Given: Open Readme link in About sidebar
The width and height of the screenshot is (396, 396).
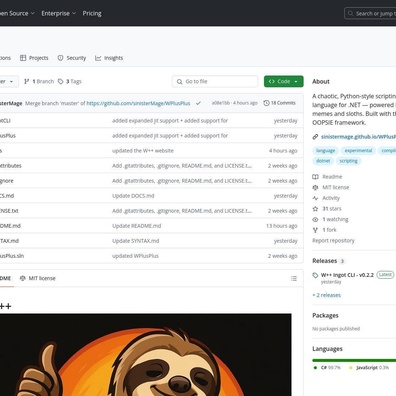Looking at the screenshot, I should [332, 177].
